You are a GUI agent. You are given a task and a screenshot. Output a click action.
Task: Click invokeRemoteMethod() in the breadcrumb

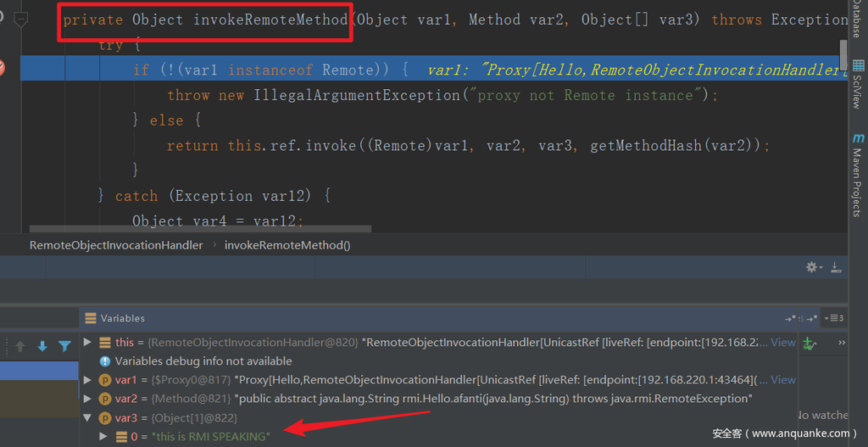pyautogui.click(x=287, y=245)
